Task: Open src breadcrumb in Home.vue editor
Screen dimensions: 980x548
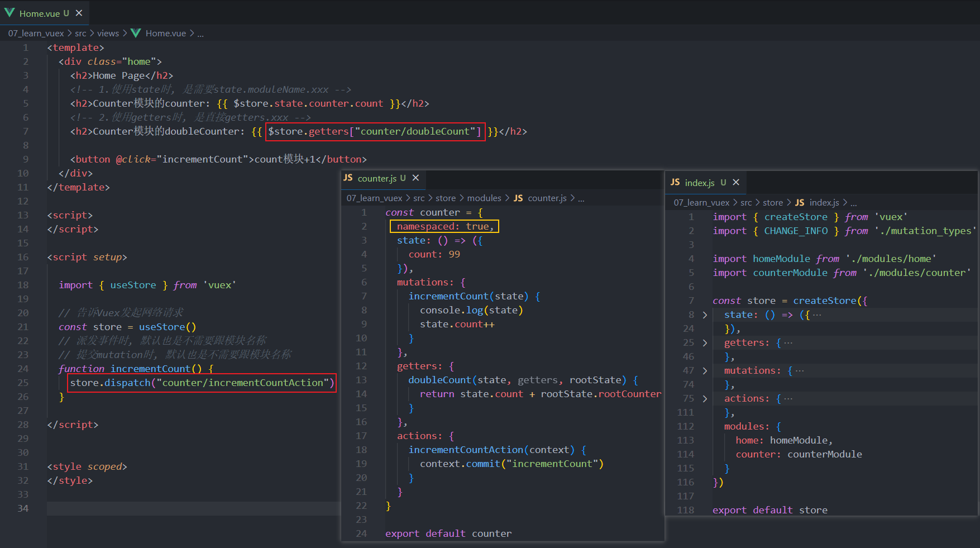Action: click(x=80, y=33)
